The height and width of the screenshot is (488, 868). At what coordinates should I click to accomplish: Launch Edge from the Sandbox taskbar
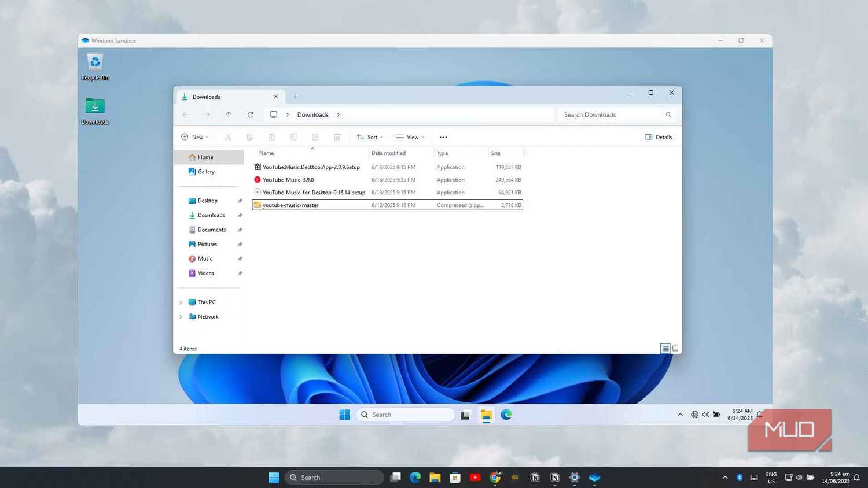pyautogui.click(x=506, y=415)
